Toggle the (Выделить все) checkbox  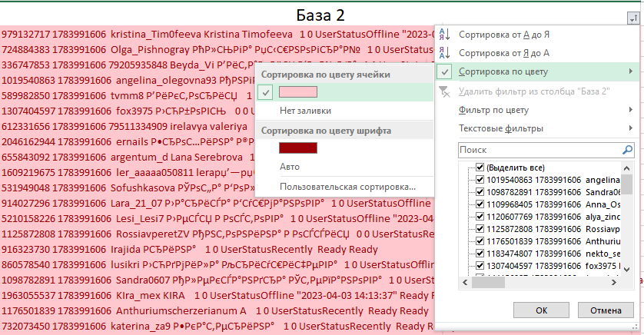pos(480,167)
